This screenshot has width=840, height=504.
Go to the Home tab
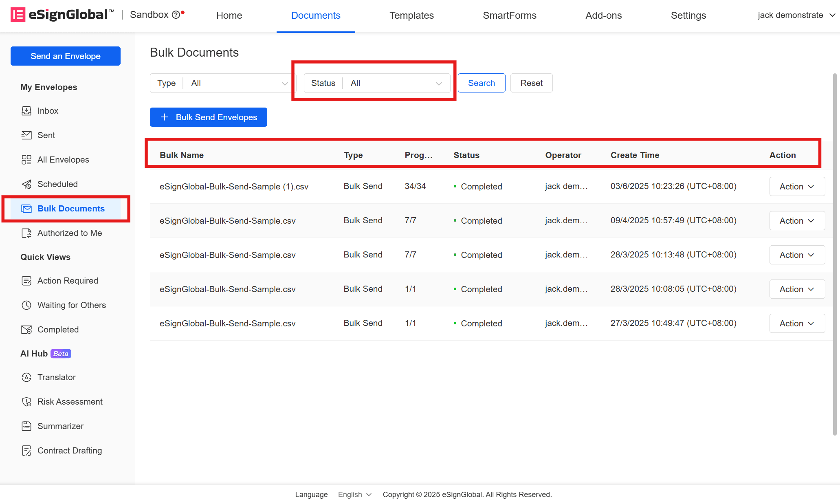[x=229, y=15]
